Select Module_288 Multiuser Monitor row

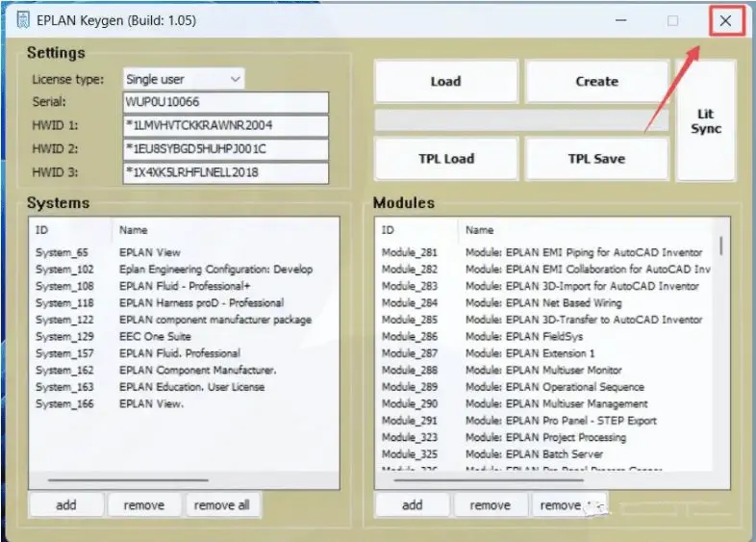pos(544,371)
